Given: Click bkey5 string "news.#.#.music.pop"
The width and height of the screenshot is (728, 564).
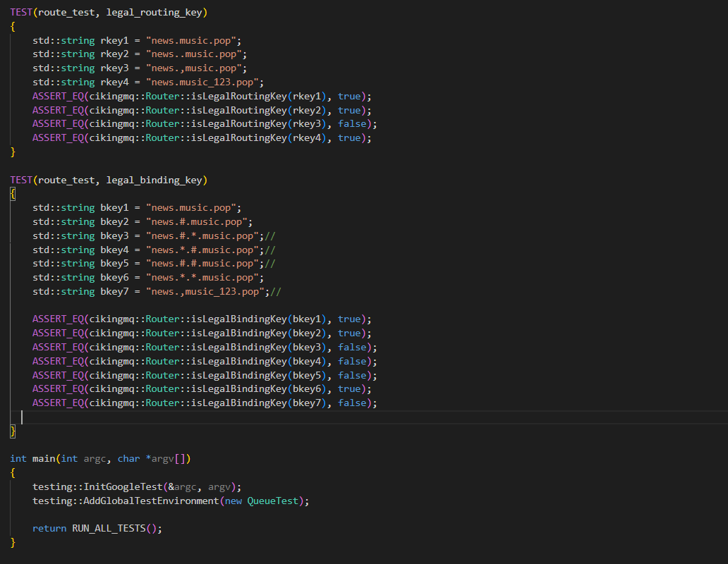Looking at the screenshot, I should point(202,264).
